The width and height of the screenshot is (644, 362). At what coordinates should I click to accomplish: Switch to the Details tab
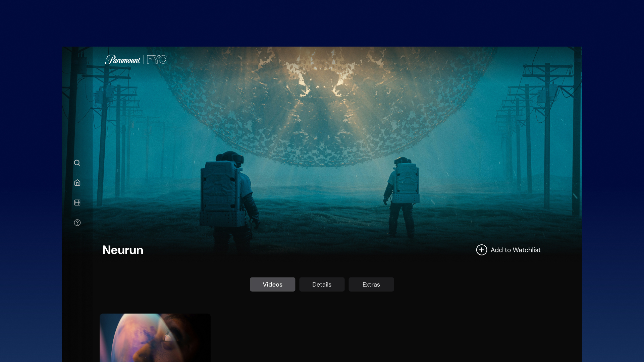click(x=321, y=284)
